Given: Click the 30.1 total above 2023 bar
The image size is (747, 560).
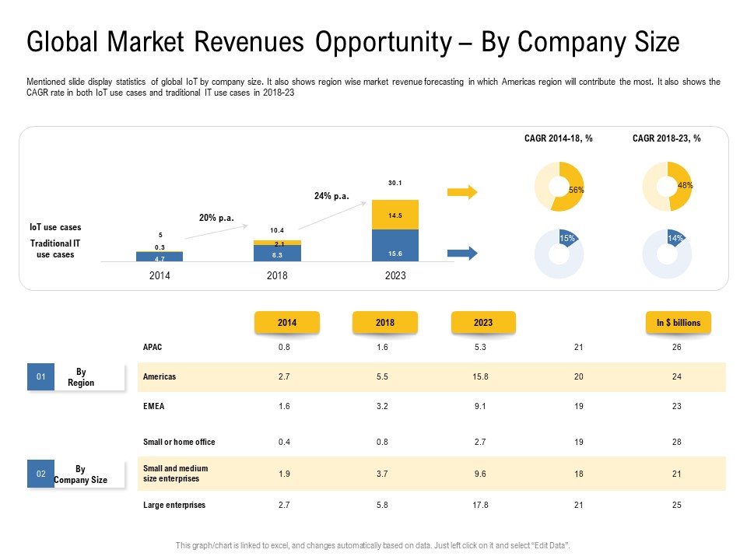Looking at the screenshot, I should coord(395,183).
